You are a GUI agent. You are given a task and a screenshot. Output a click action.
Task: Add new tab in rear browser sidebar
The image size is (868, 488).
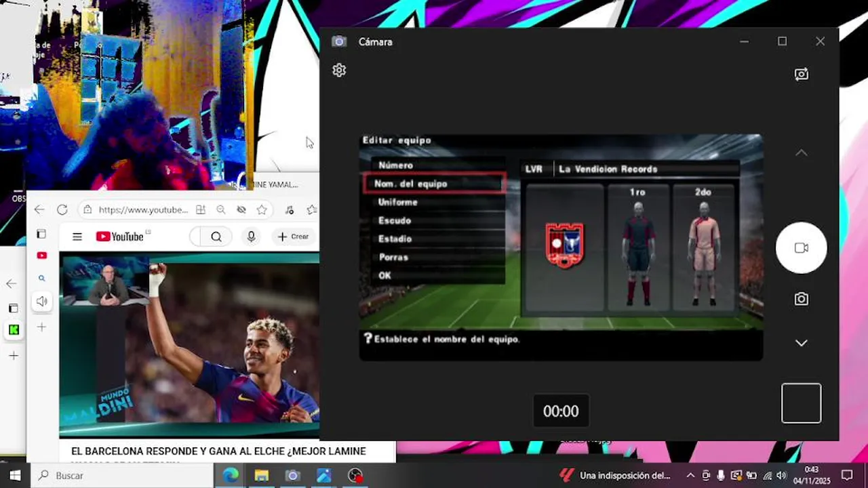click(x=13, y=356)
